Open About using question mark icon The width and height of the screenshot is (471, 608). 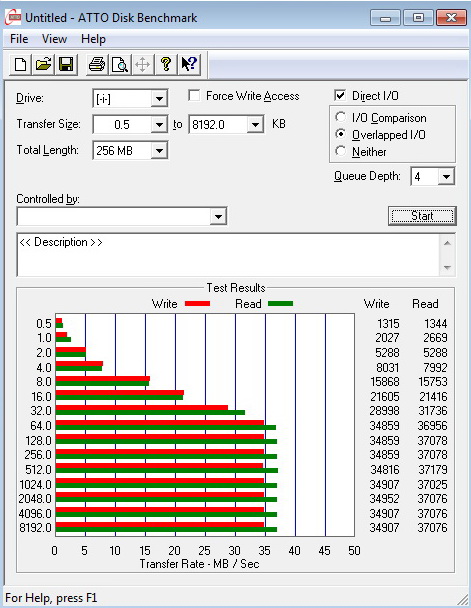point(166,64)
